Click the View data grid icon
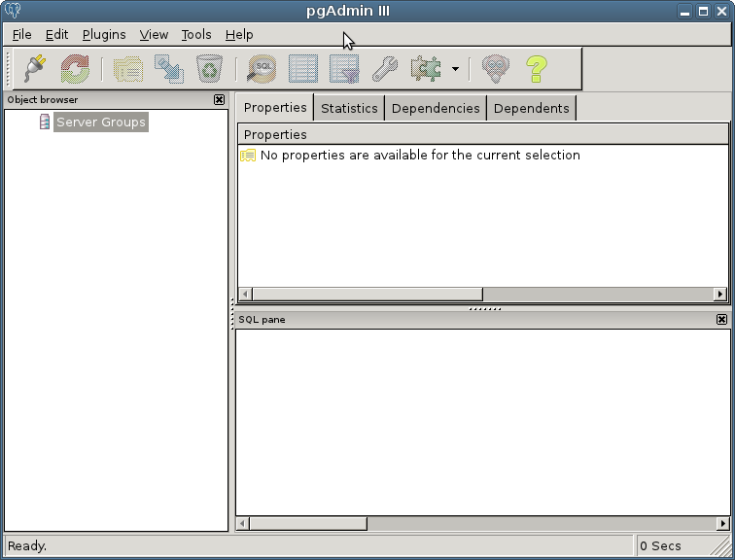This screenshot has height=560, width=735. tap(303, 69)
